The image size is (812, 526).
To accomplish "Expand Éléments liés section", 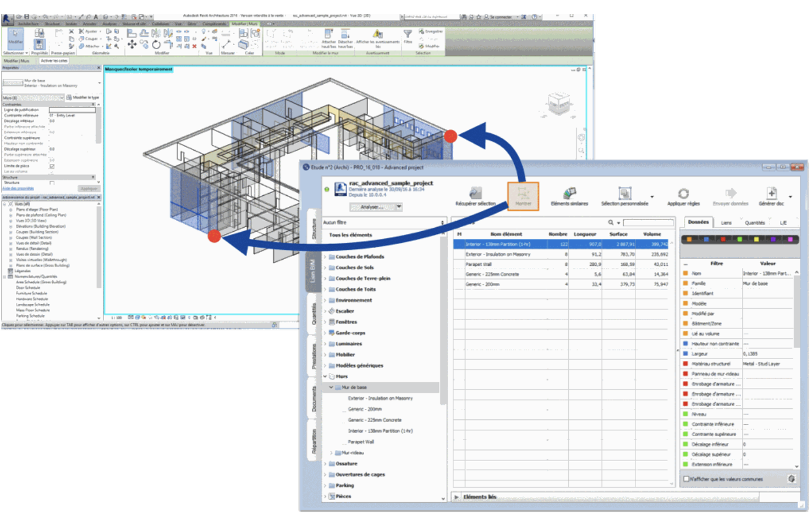I will pos(457,497).
